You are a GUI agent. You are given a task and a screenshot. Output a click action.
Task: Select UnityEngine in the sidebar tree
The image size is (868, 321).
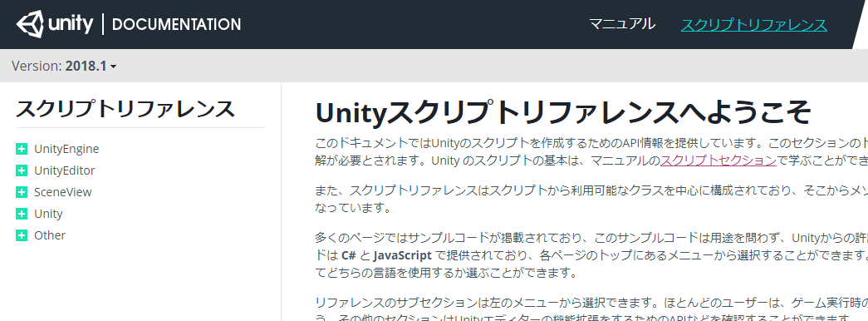(66, 149)
